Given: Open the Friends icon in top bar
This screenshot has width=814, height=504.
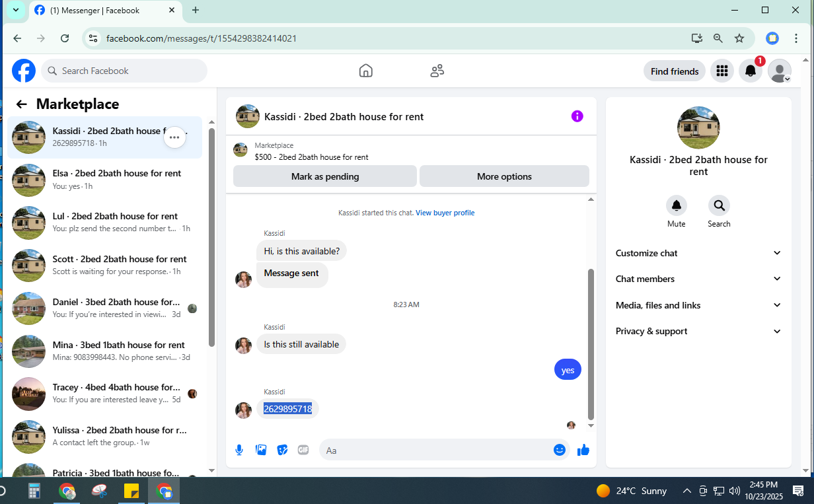Looking at the screenshot, I should coord(437,71).
